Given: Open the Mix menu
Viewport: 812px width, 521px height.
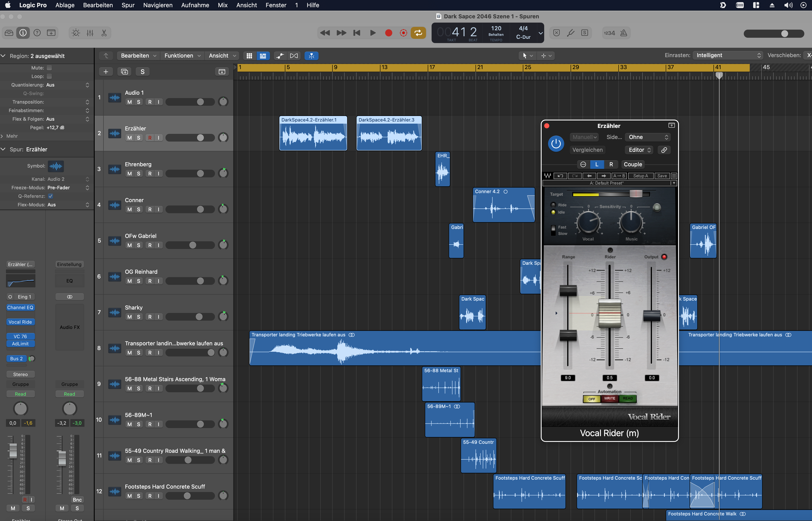Looking at the screenshot, I should pyautogui.click(x=223, y=5).
